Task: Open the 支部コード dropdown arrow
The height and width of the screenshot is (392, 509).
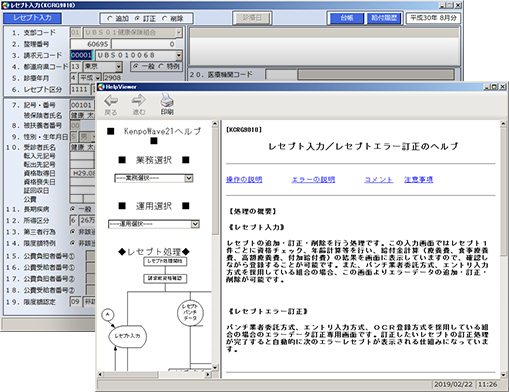Action: (179, 33)
